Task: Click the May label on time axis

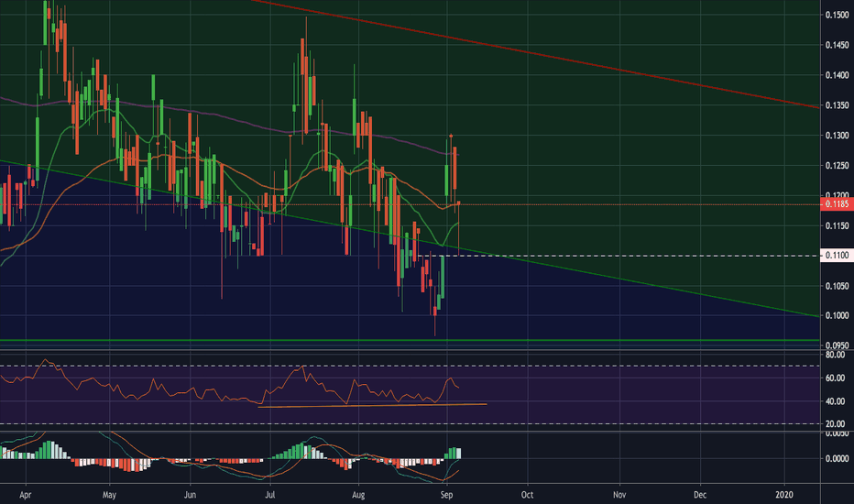Action: point(109,495)
